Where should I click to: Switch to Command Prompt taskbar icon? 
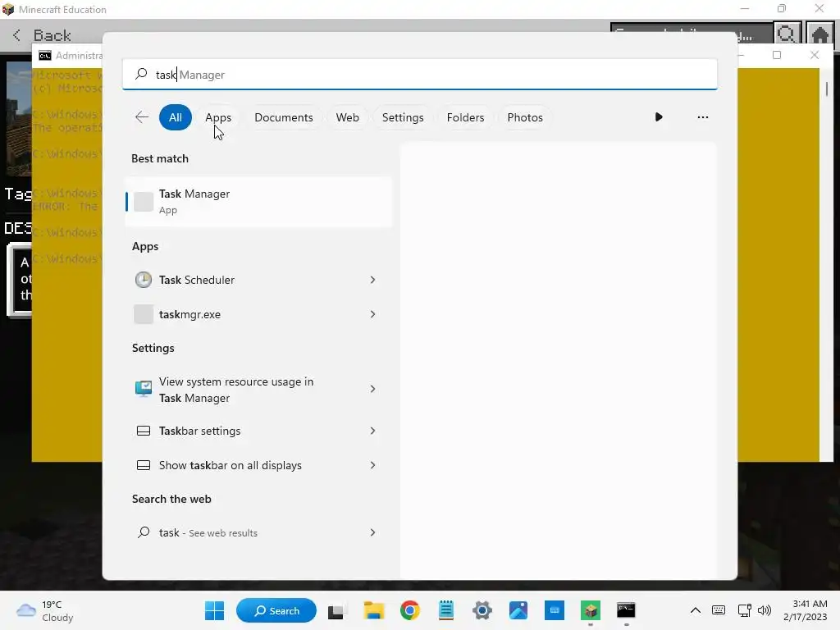[626, 610]
